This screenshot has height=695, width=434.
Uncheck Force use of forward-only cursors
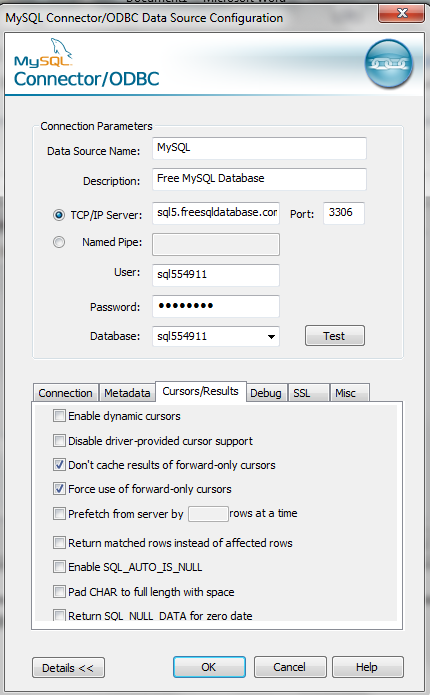59,488
